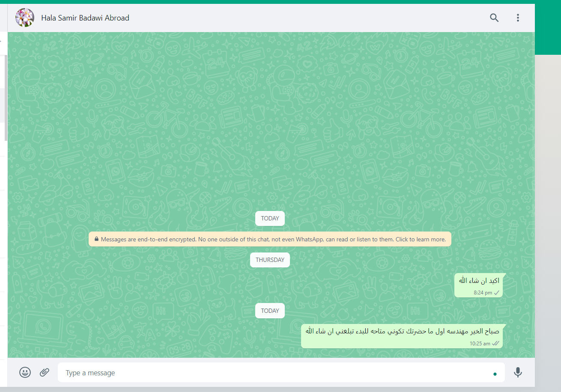The height and width of the screenshot is (392, 561).
Task: Open the emoji picker
Action: tap(25, 372)
